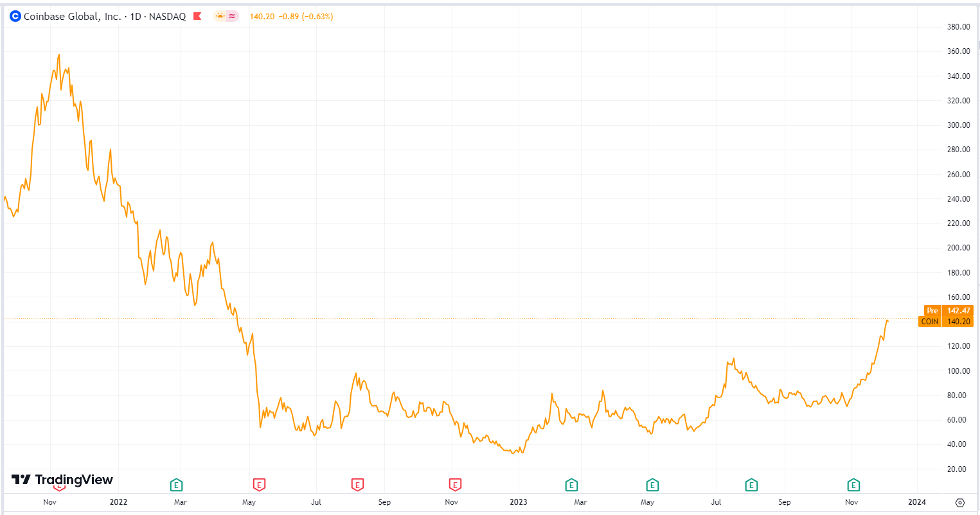
Task: Click the pink approximate-data icon
Action: (232, 16)
